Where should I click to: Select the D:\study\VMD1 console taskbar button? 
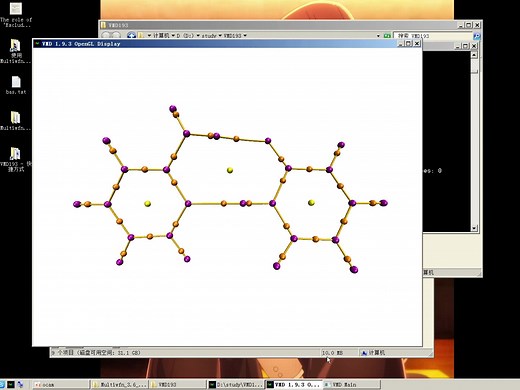coord(235,384)
